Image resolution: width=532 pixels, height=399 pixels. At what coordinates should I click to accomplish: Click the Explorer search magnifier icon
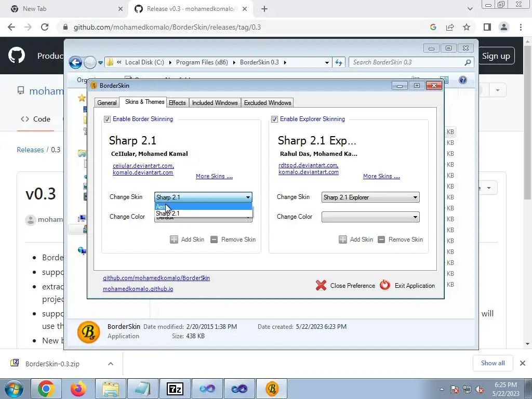click(x=468, y=62)
